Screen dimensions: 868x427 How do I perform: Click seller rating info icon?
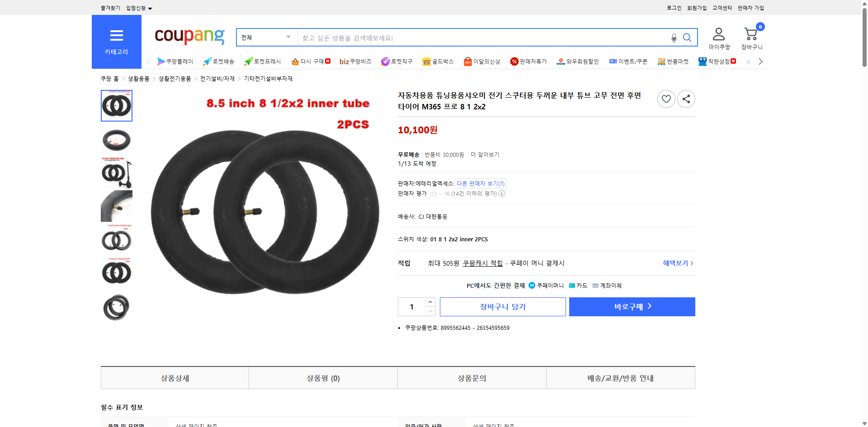502,193
